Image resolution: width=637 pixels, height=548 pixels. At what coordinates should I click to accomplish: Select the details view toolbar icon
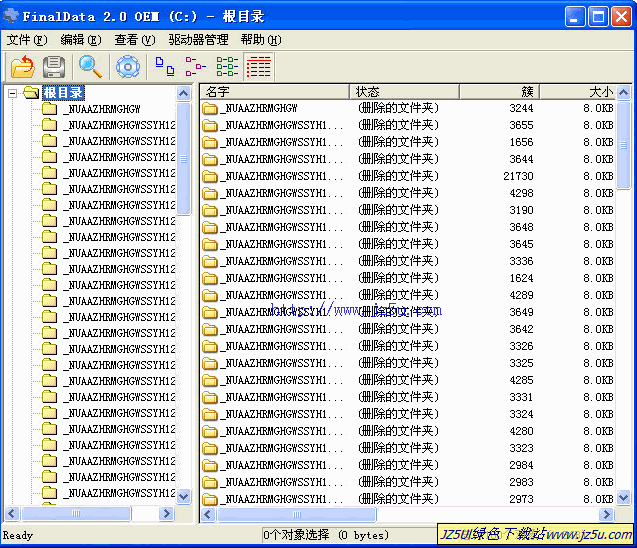(259, 67)
